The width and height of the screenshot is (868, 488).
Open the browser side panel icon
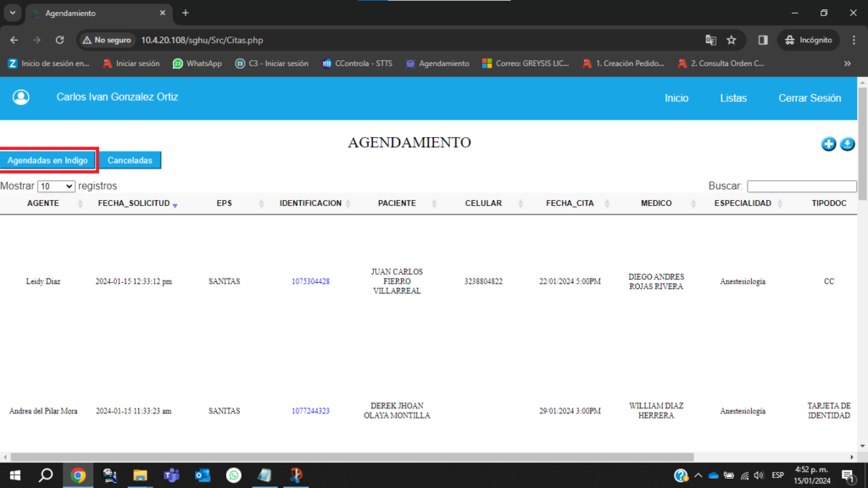(x=763, y=40)
